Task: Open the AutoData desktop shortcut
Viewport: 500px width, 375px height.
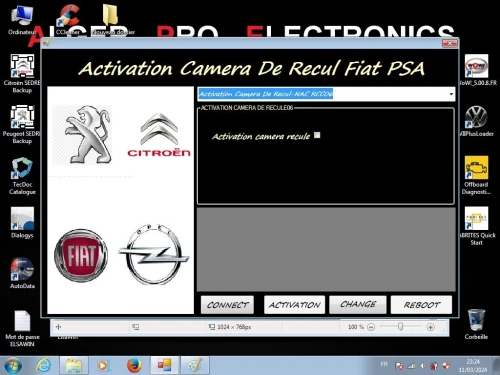Action: point(22,273)
